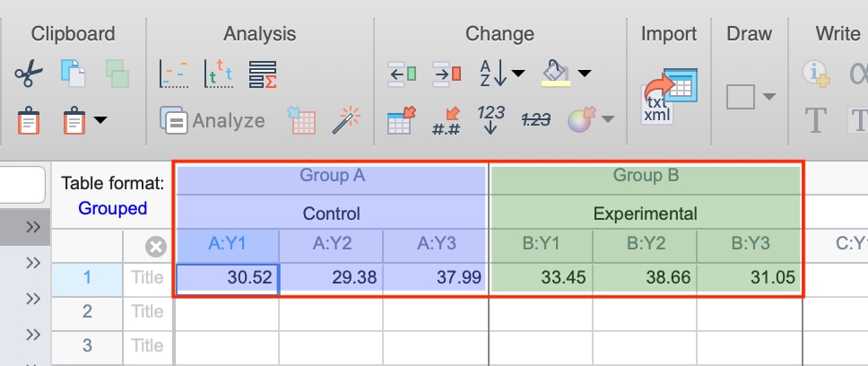
Task: Click the info note icon in Write
Action: point(814,74)
